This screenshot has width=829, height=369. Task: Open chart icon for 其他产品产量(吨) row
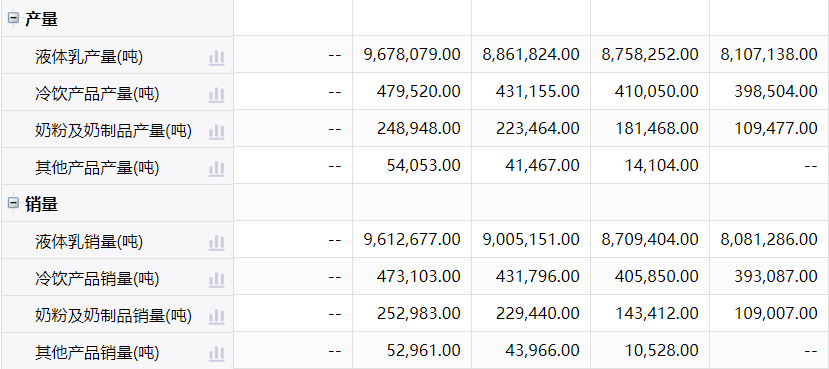coord(216,169)
